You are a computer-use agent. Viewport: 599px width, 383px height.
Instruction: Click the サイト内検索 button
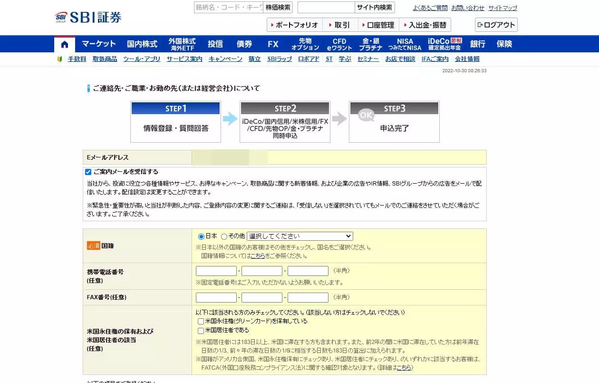(x=374, y=7)
